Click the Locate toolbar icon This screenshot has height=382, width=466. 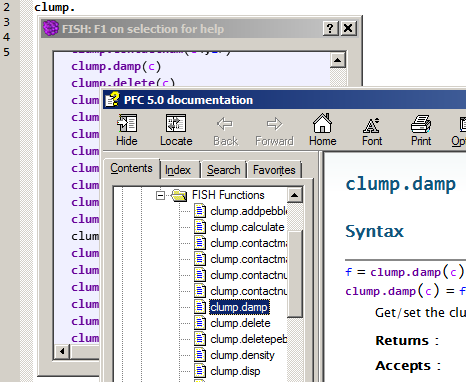(x=176, y=124)
